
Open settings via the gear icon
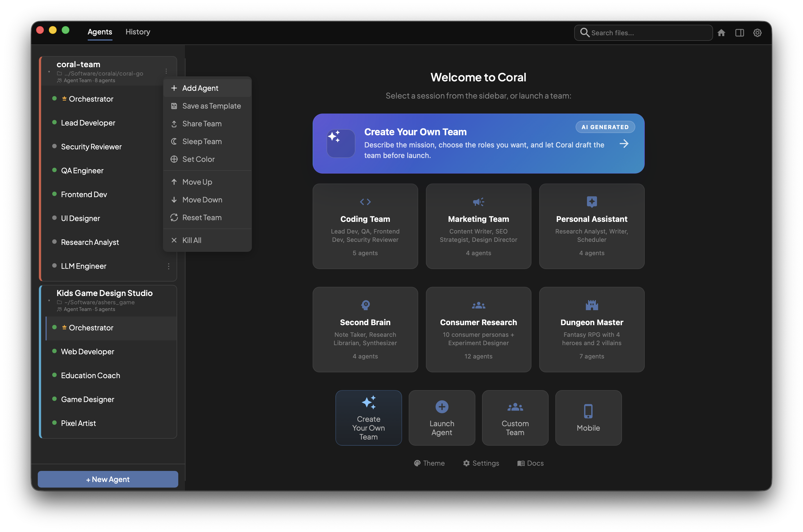point(757,32)
